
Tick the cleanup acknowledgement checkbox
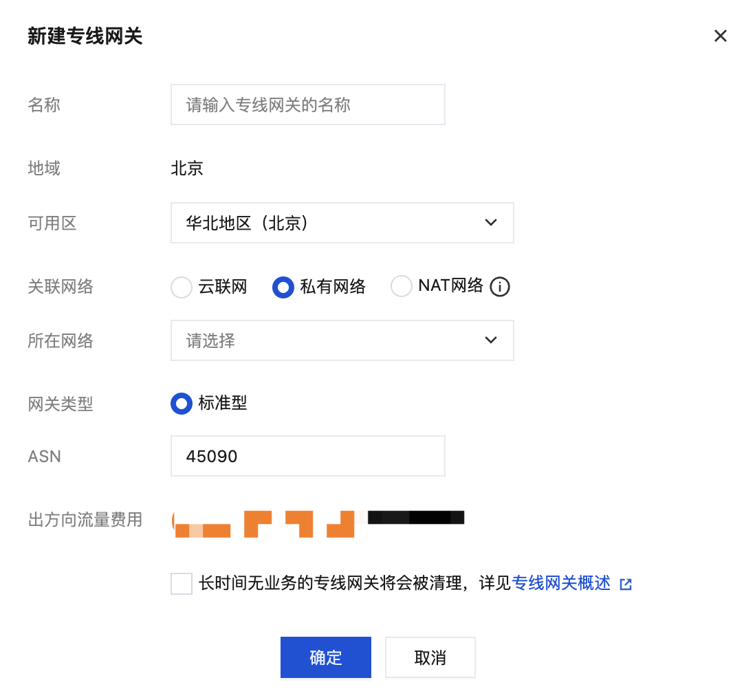point(182,584)
